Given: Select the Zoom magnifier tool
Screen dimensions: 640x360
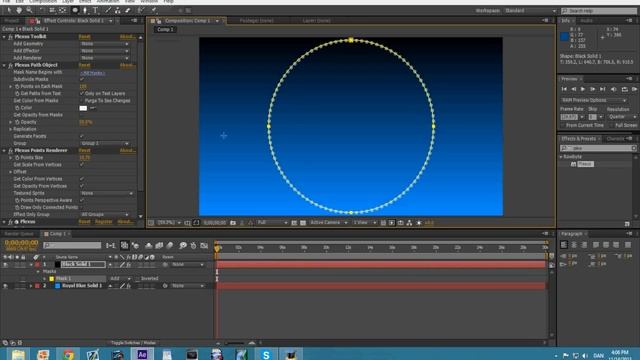Looking at the screenshot, I should click(x=29, y=10).
